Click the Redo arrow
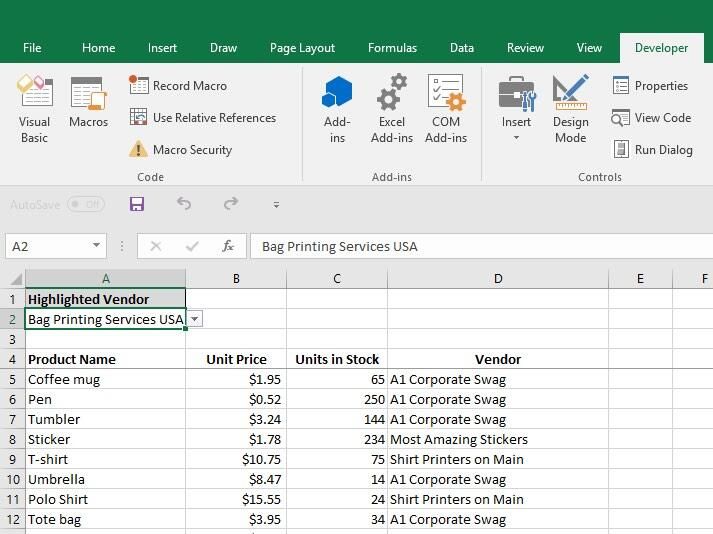 [x=231, y=204]
